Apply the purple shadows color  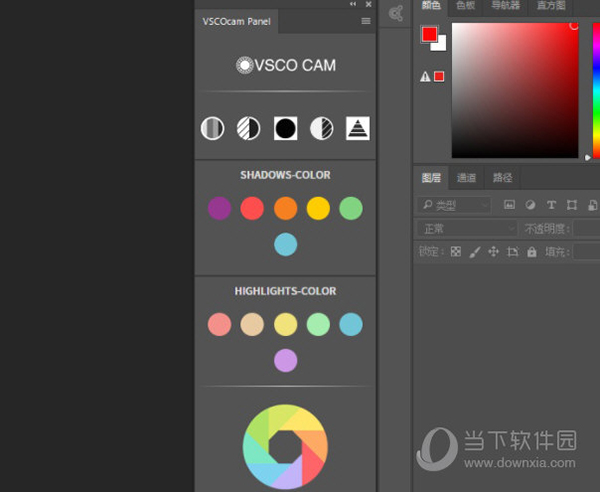click(x=220, y=208)
